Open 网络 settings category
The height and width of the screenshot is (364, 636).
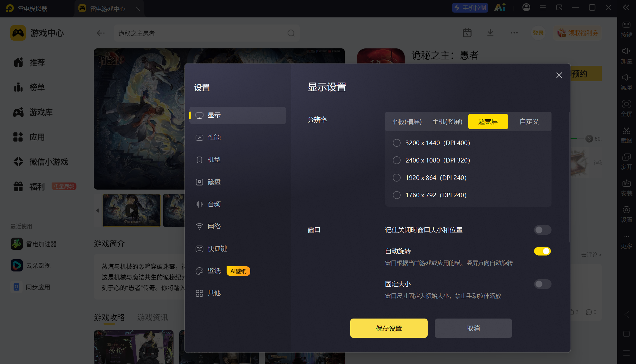tap(238, 226)
